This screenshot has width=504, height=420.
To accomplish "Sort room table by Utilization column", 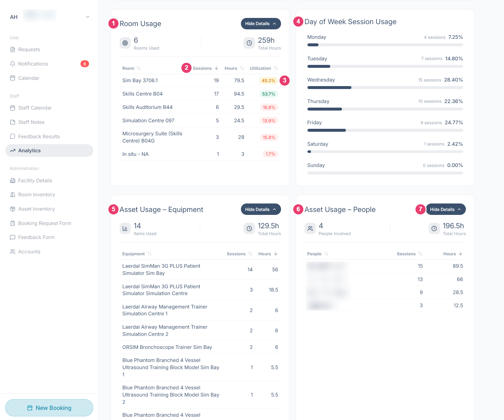I will click(x=264, y=68).
